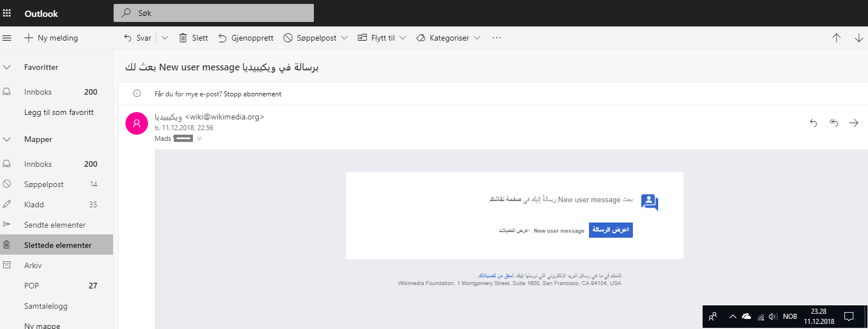Click the blue اعرض الرسالة button
Image resolution: width=868 pixels, height=329 pixels.
click(611, 230)
